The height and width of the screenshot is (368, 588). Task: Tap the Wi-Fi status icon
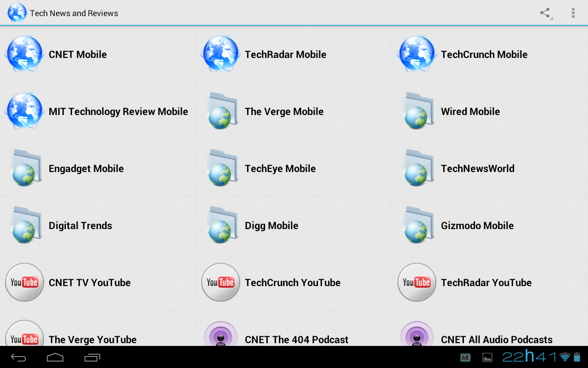pos(565,357)
